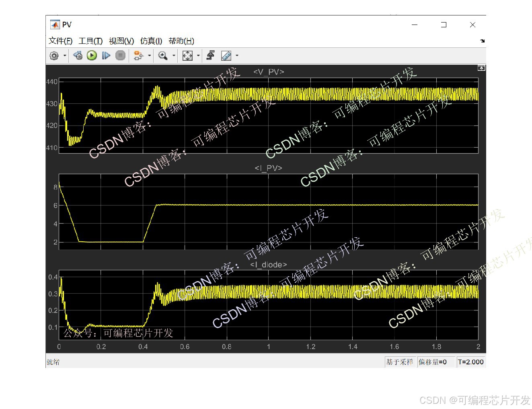Maximize the PV scope window

pos(444,25)
